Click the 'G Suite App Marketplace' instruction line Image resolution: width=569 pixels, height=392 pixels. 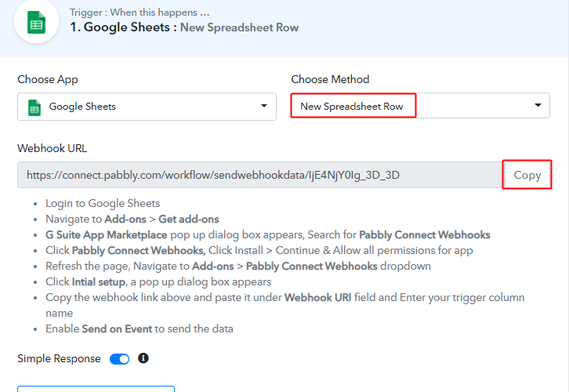coord(268,235)
